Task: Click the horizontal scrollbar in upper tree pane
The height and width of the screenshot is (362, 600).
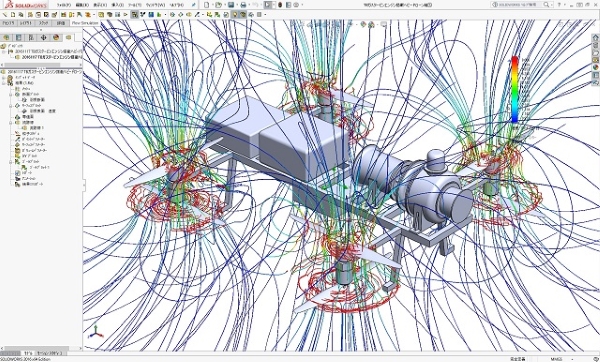Action: [41, 65]
